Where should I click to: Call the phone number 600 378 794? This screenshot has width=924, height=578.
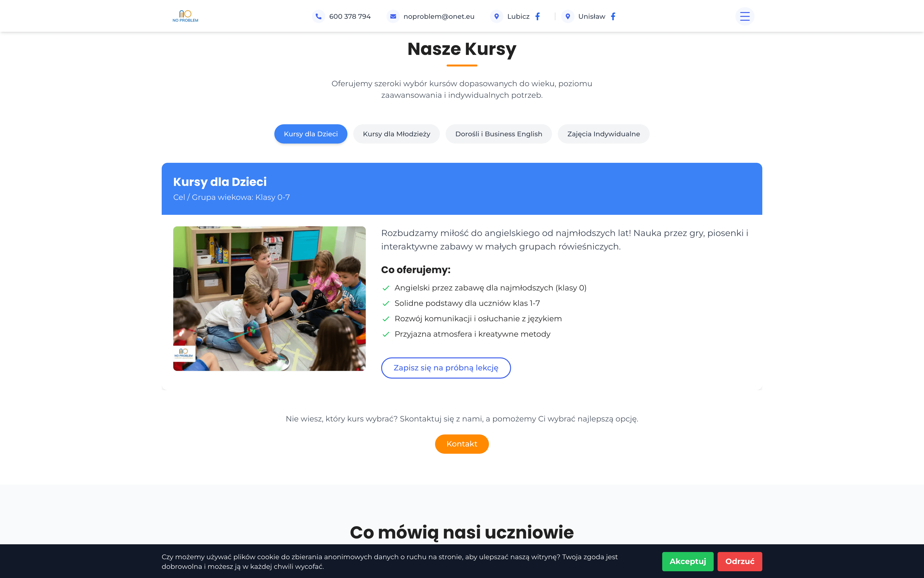pyautogui.click(x=350, y=16)
